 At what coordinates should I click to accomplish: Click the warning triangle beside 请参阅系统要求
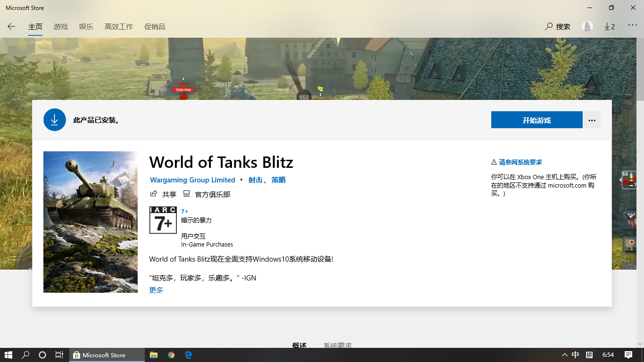click(x=494, y=162)
